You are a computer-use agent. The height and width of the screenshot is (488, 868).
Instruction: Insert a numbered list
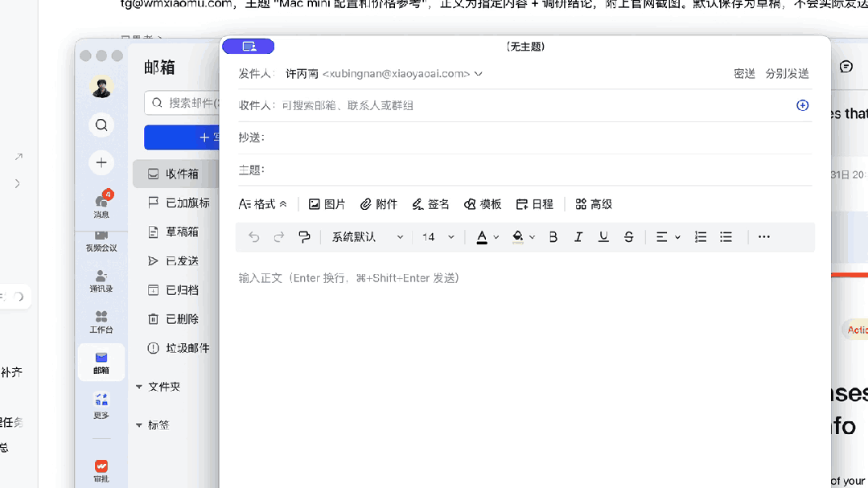[x=700, y=237]
